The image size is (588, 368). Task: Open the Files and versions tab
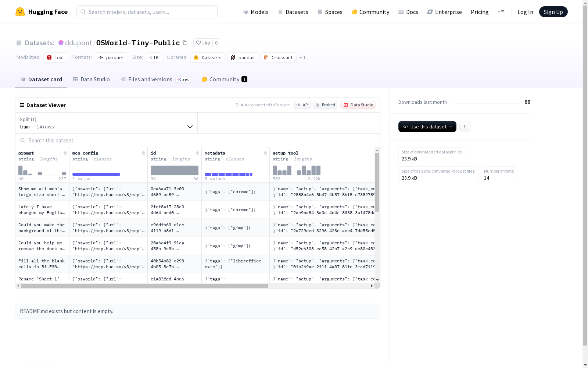(x=156, y=79)
